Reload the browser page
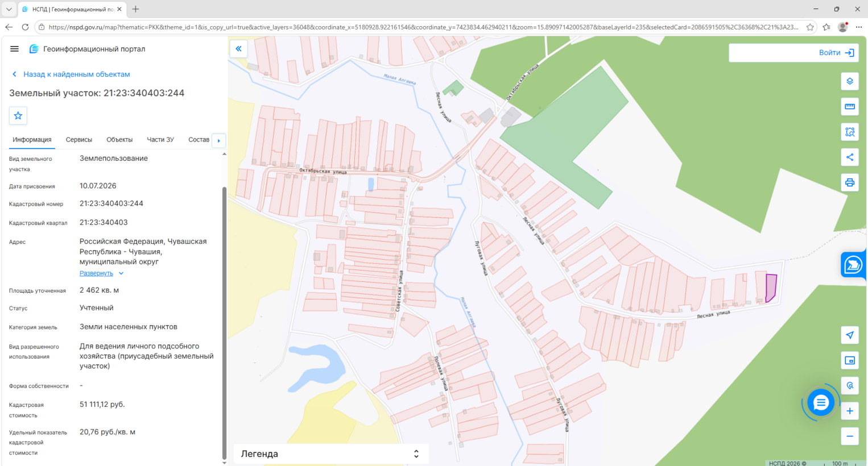 25,27
